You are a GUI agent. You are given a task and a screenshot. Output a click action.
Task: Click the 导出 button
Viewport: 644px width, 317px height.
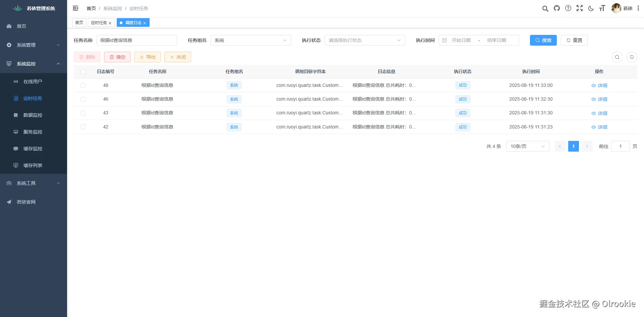148,57
